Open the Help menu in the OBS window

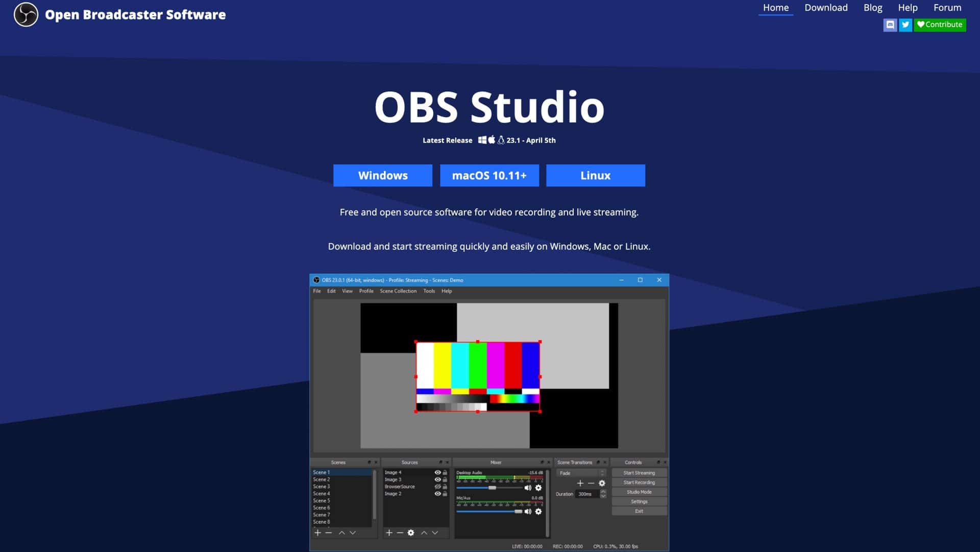(447, 291)
